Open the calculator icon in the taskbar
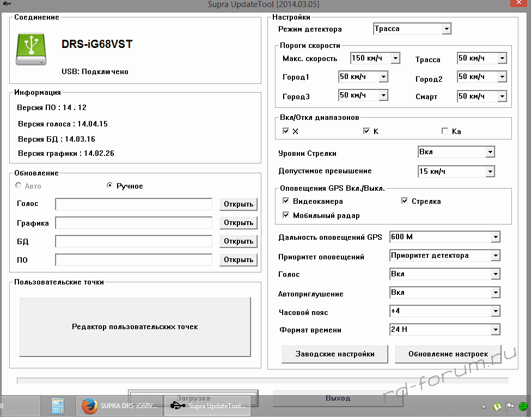The height and width of the screenshot is (418, 532). (58, 406)
